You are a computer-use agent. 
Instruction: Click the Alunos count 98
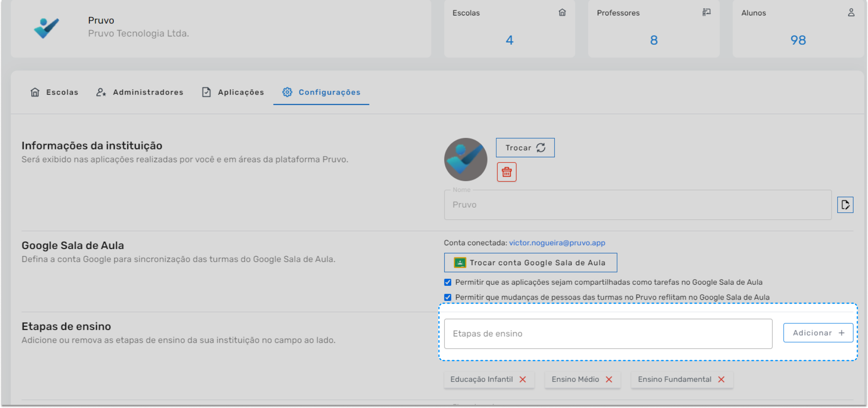coord(798,40)
